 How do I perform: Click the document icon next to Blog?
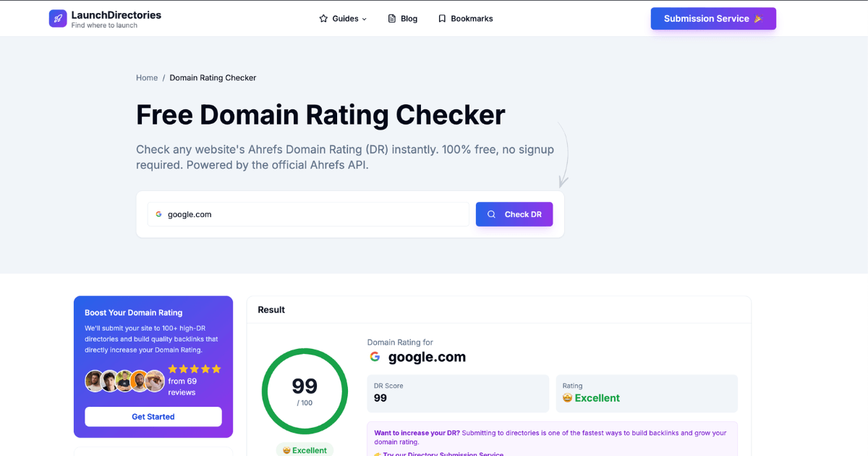392,19
